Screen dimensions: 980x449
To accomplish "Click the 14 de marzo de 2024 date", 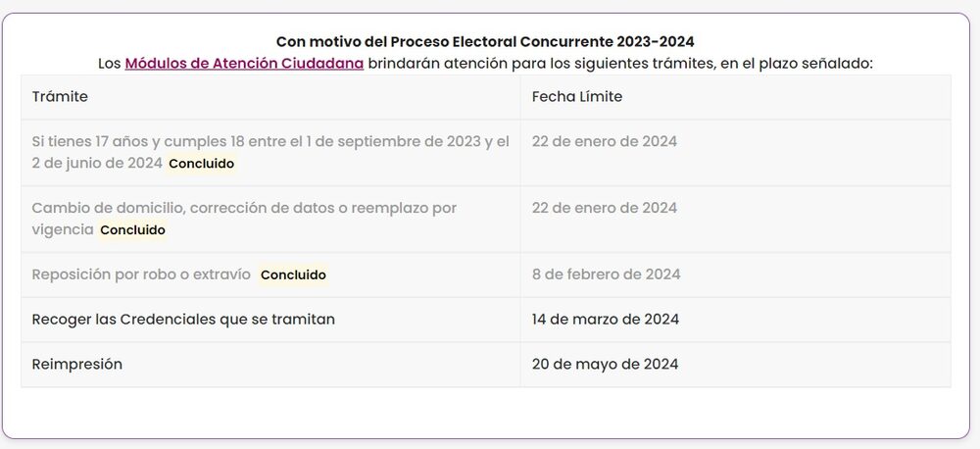I will [x=605, y=320].
